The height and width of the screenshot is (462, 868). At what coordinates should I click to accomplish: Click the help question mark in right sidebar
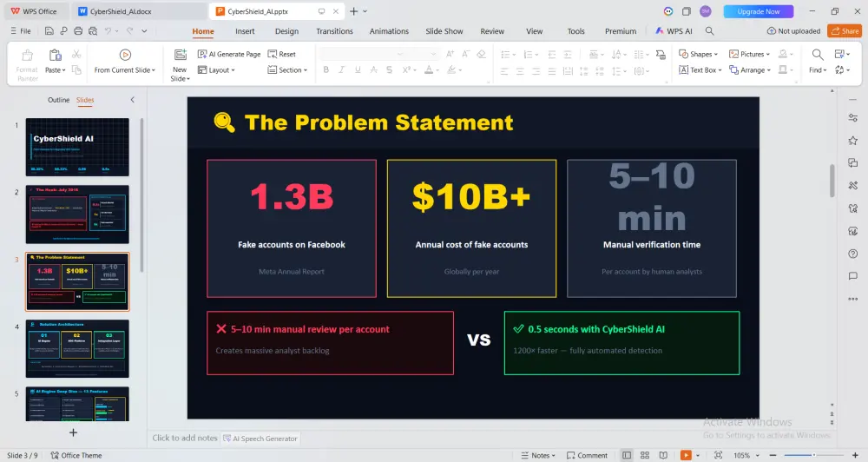point(853,254)
